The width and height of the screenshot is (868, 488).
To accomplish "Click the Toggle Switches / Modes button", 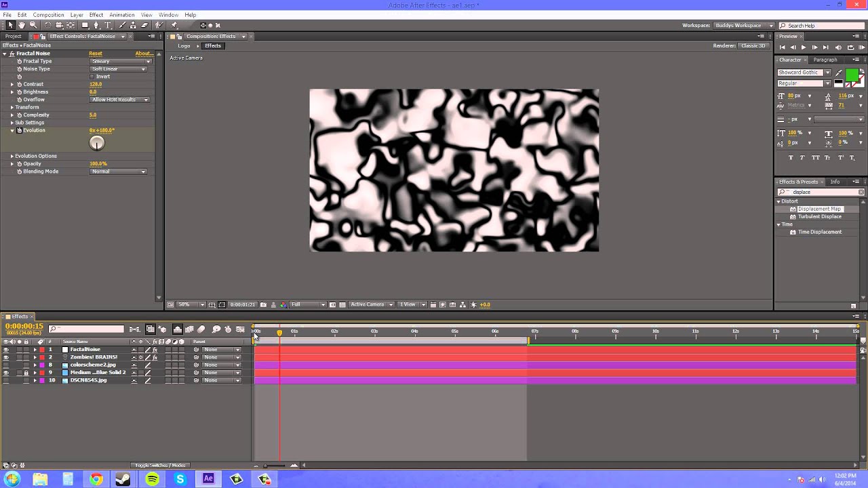I will 160,466.
